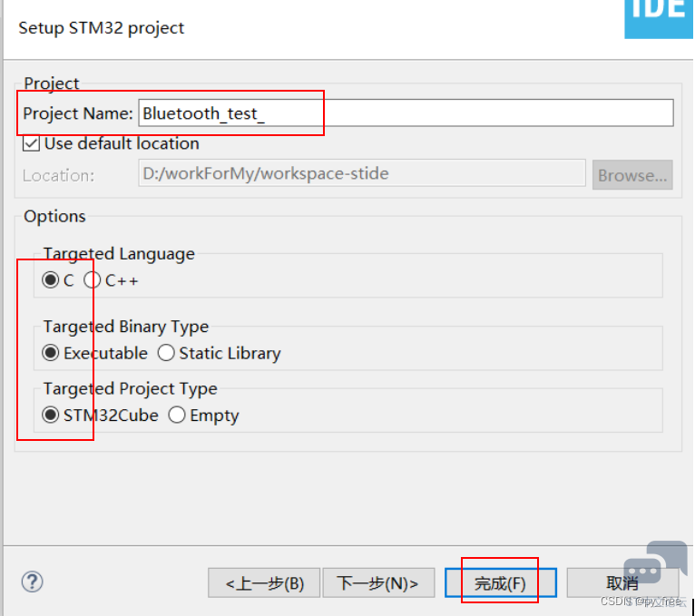Click the Targeted Project Type group label
The height and width of the screenshot is (616, 695).
point(131,388)
